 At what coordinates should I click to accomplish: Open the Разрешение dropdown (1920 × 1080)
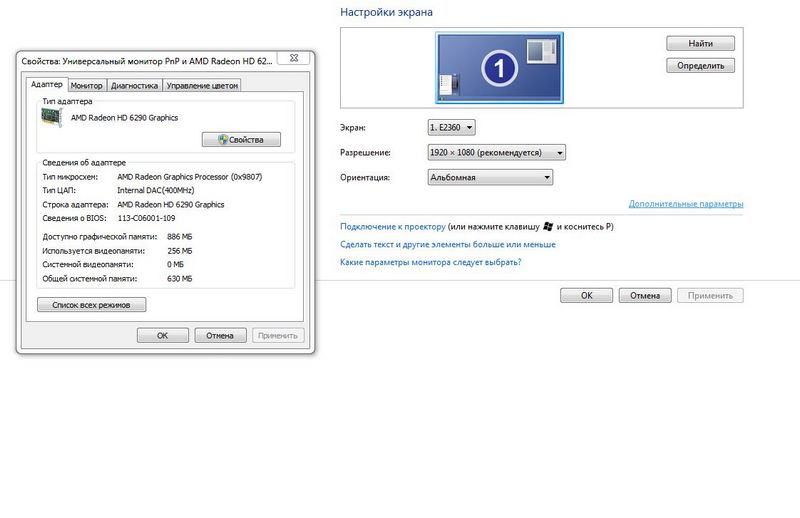(x=496, y=152)
